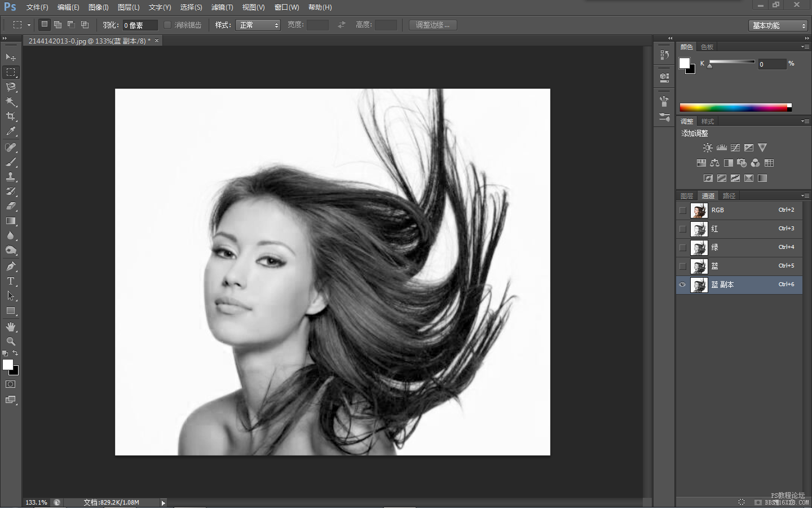Show the 红 channel visibility

pos(683,229)
